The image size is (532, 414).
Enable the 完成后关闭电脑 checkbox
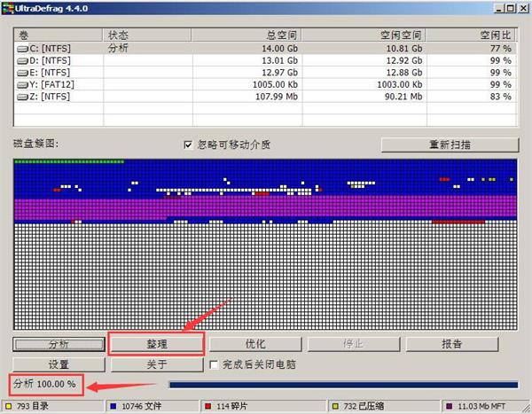[214, 364]
